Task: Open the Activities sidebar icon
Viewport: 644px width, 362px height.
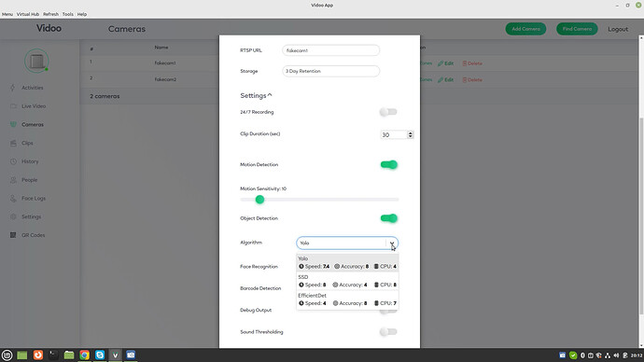Action: click(13, 88)
